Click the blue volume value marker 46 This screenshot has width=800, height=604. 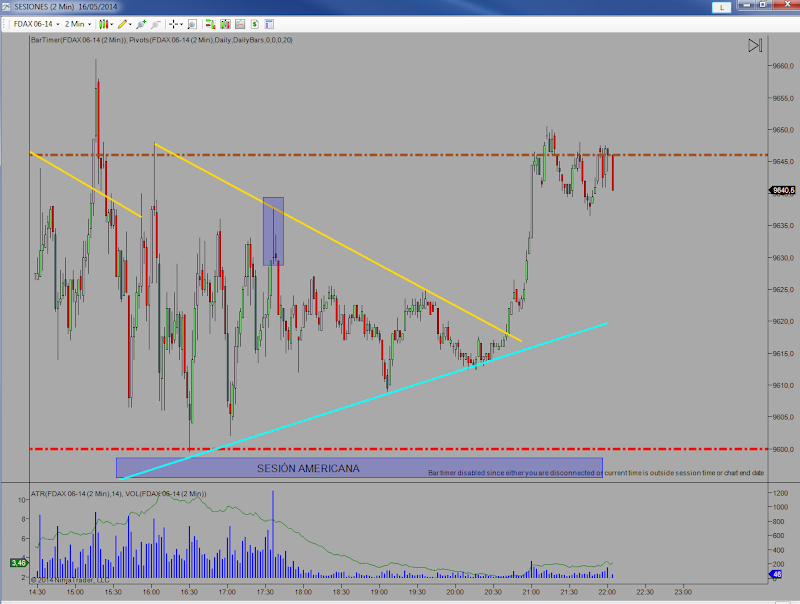coord(776,574)
